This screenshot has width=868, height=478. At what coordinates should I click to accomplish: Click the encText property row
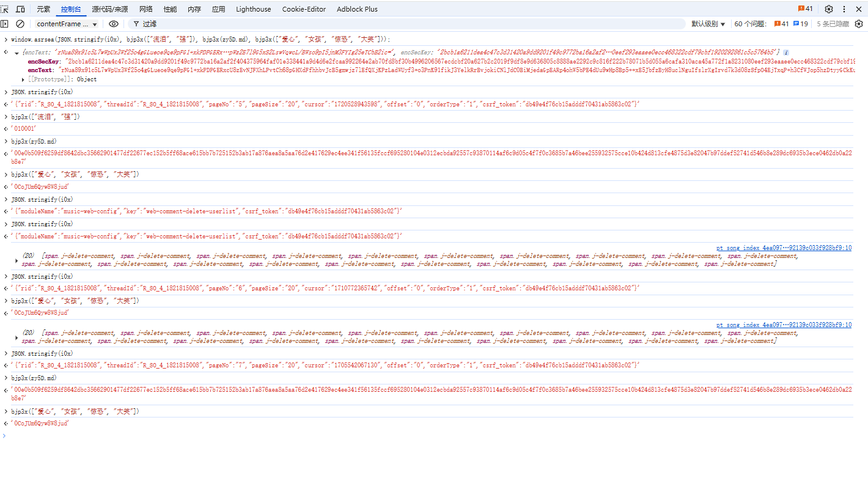tap(441, 70)
